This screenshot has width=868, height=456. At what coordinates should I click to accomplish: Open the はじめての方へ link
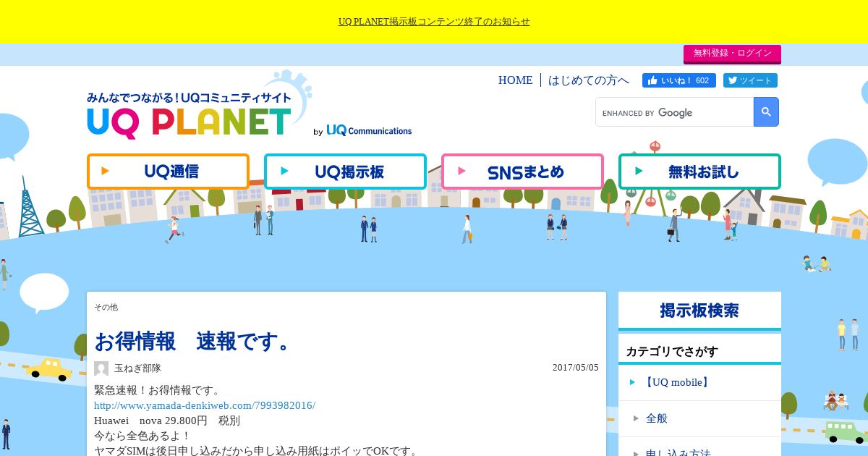(589, 80)
